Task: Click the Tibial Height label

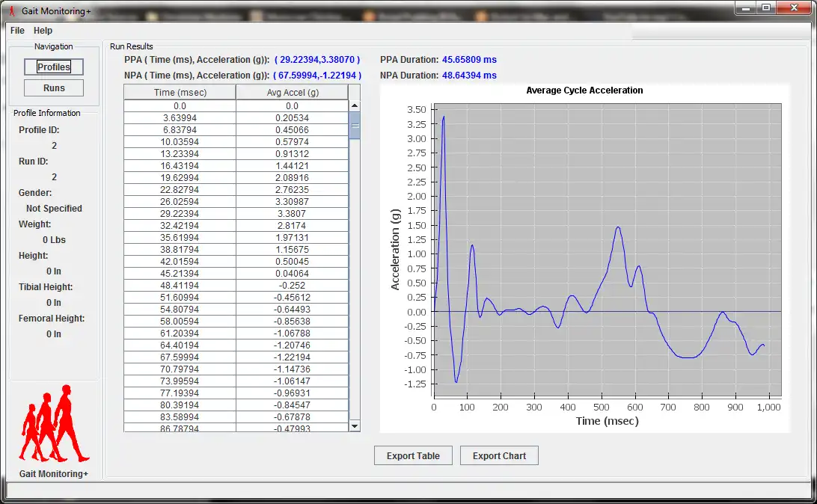Action: [46, 287]
